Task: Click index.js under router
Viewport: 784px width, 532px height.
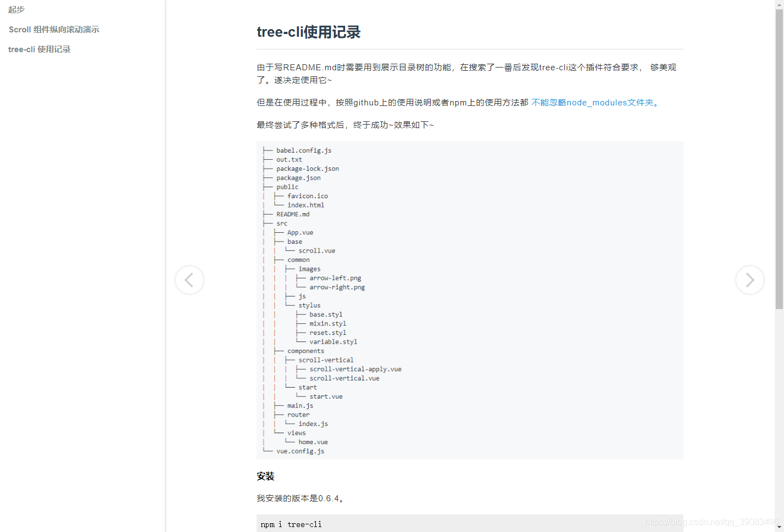Action: (313, 424)
